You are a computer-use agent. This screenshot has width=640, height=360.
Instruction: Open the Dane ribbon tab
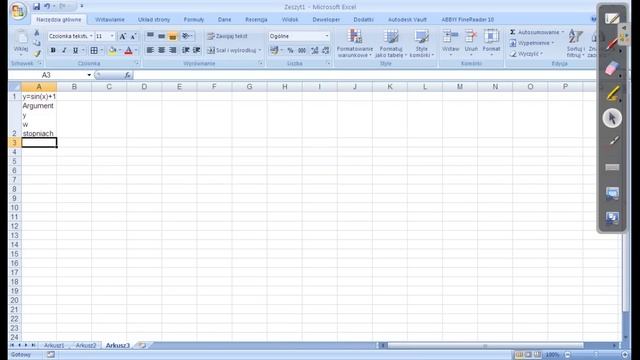(224, 20)
